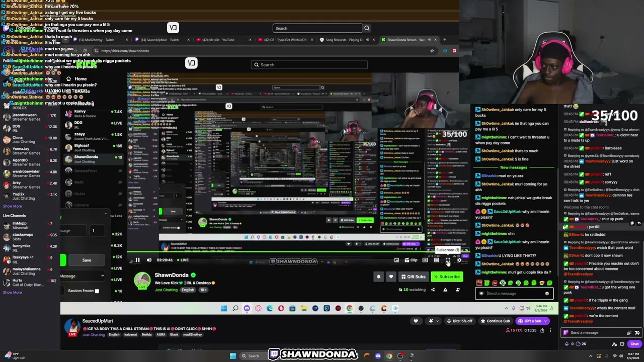Toggle notification bell for ShawnDonda

click(379, 277)
